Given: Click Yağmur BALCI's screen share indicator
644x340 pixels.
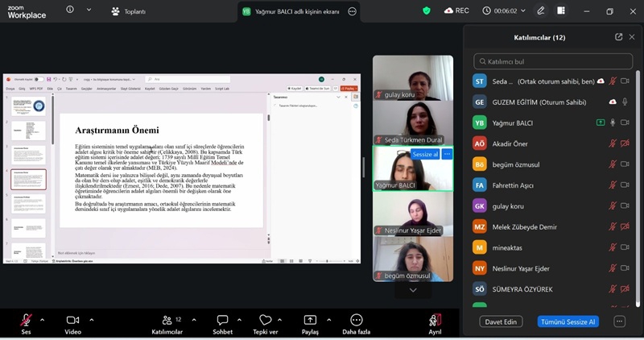Looking at the screenshot, I should (x=600, y=122).
